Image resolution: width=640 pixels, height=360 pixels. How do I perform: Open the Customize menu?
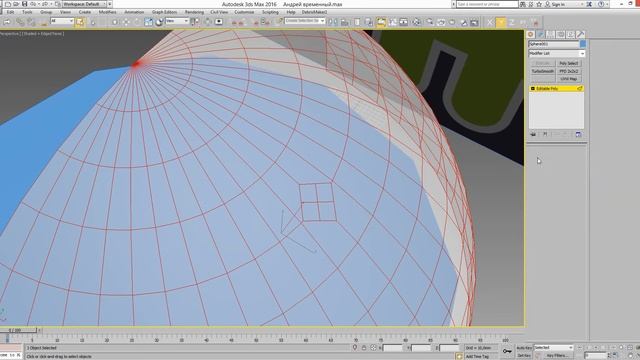(244, 12)
